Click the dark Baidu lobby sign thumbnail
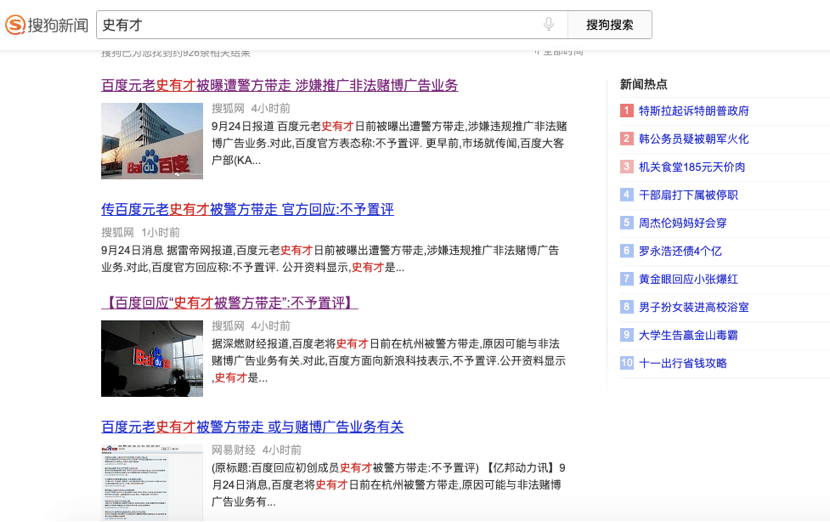This screenshot has height=522, width=830. (152, 358)
